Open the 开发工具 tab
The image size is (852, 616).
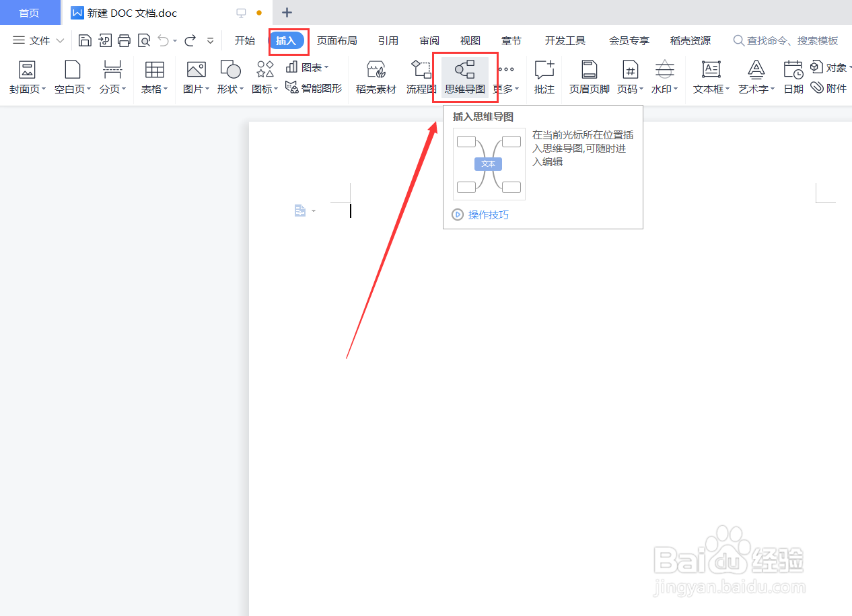click(x=565, y=41)
